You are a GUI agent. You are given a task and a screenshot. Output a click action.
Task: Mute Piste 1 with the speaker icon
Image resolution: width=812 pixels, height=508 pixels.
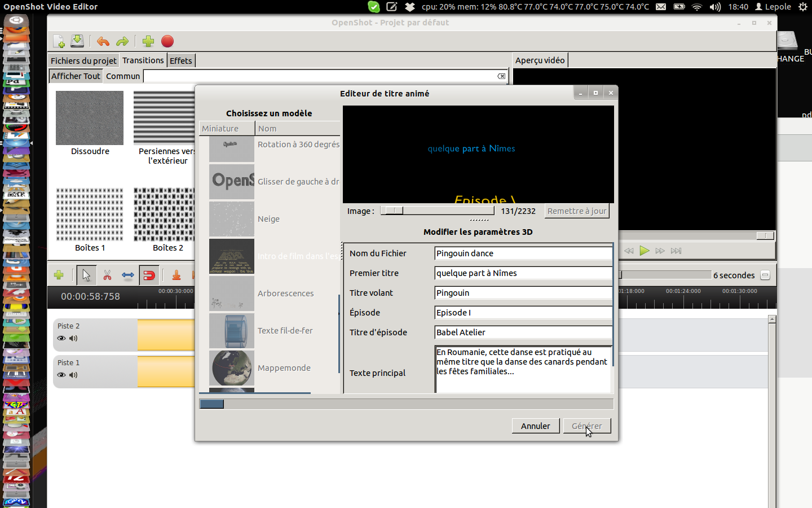tap(73, 375)
